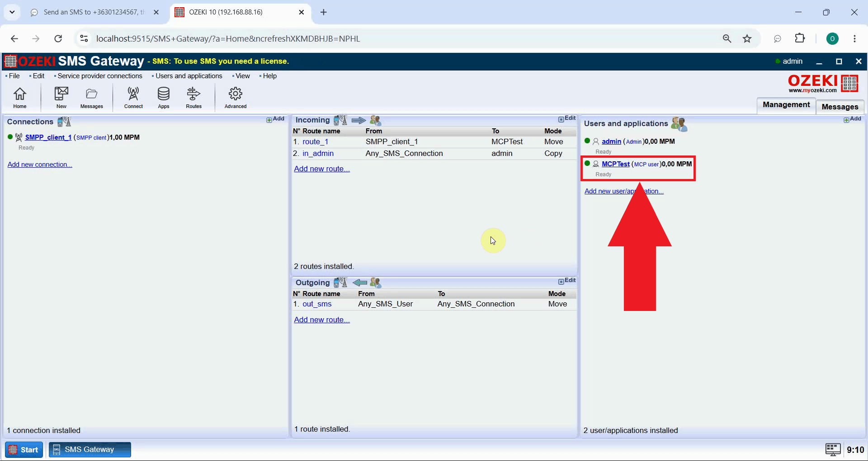868x461 pixels.
Task: Open a new browser tab
Action: [324, 12]
